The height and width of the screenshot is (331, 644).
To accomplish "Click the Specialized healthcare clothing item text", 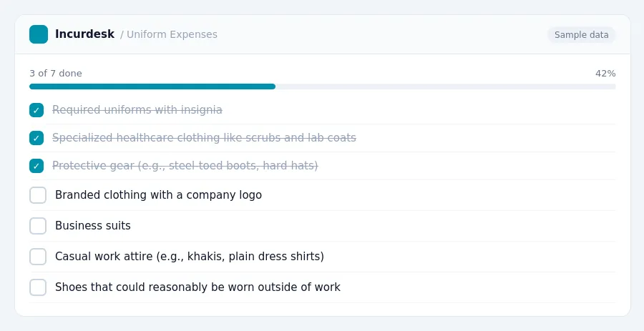I will click(204, 138).
